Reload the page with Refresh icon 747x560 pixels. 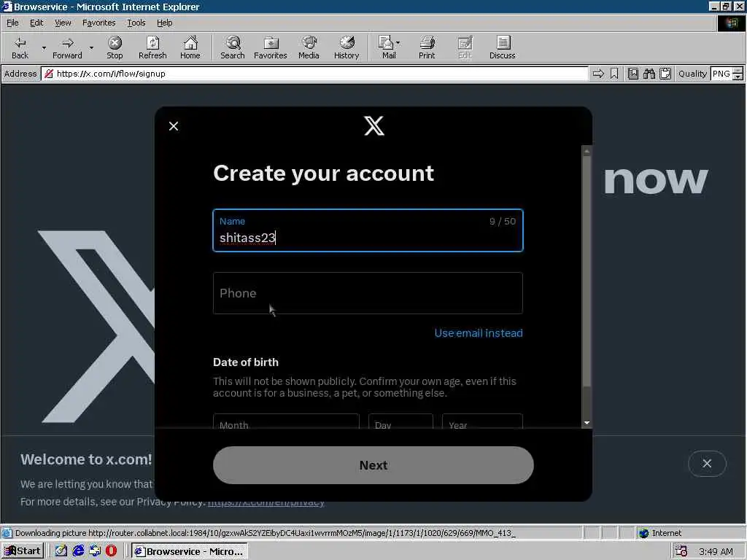click(152, 47)
